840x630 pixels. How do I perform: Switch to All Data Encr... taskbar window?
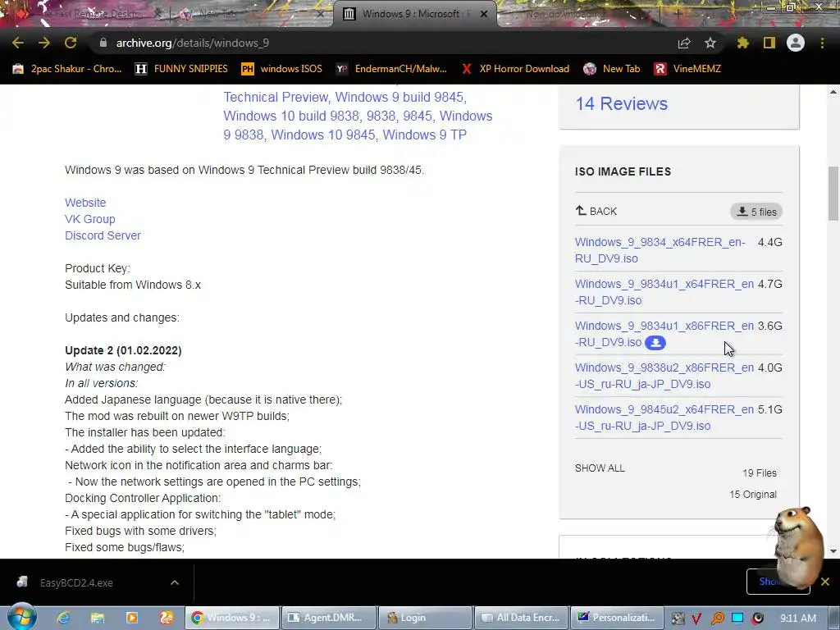pos(521,618)
